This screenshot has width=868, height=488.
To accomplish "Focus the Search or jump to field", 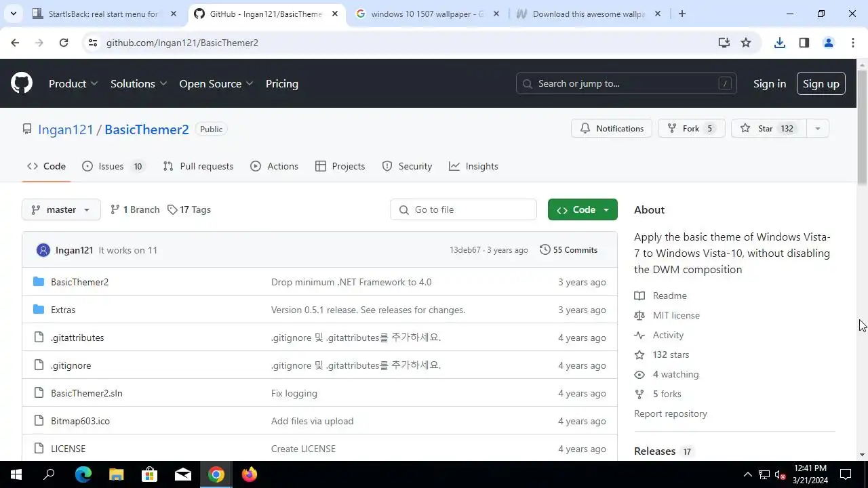I will (x=627, y=83).
